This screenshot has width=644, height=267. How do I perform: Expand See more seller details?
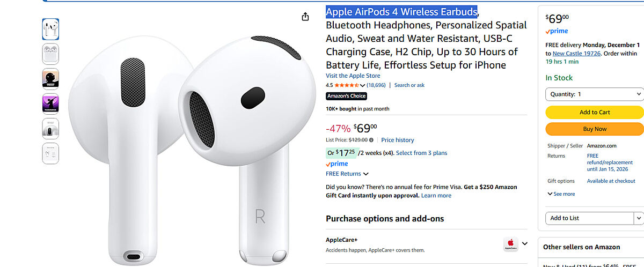[561, 194]
